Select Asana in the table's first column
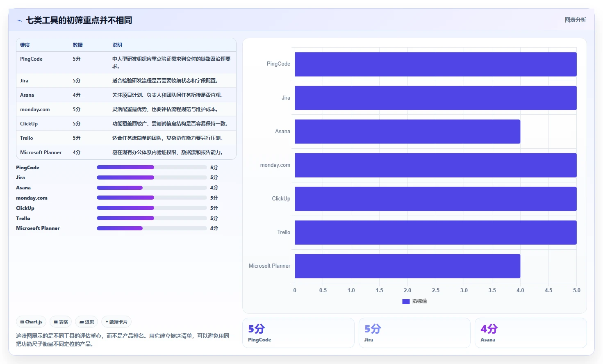This screenshot has height=364, width=603. click(27, 95)
